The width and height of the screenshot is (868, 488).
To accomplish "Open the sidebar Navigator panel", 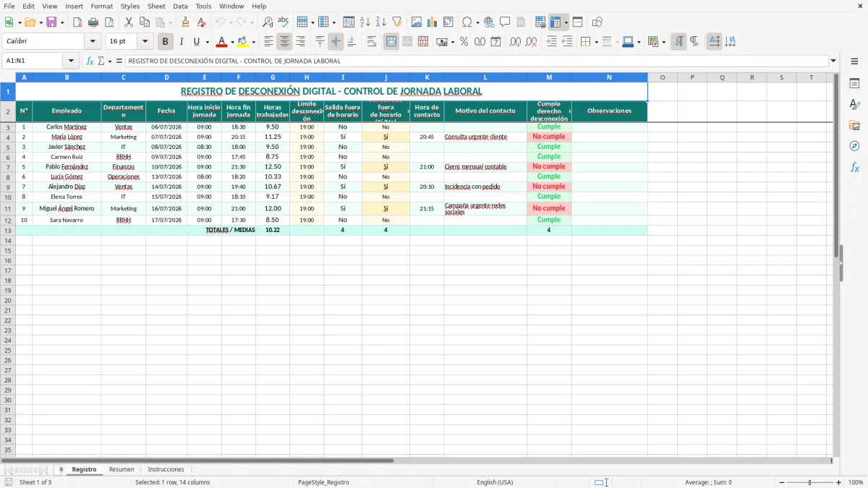I will 854,146.
